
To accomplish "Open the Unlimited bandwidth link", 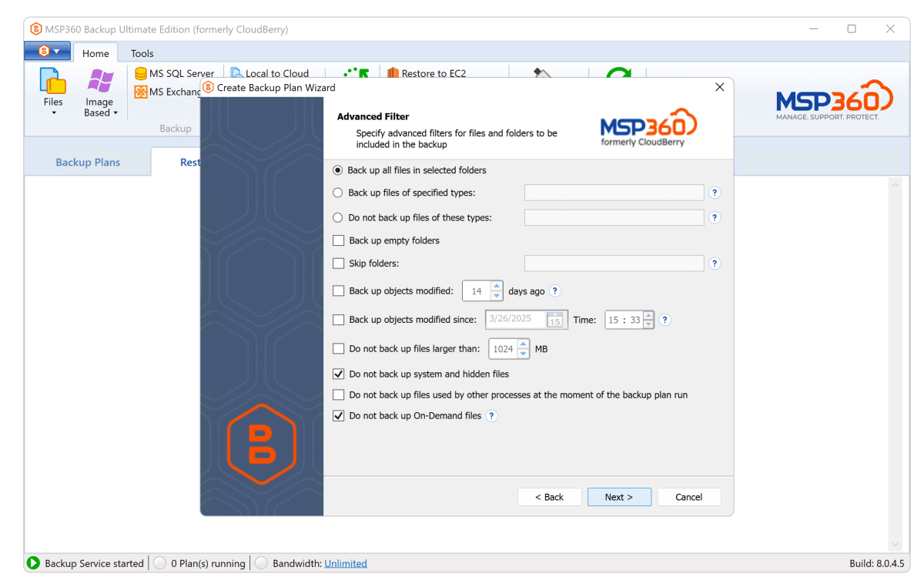I will (346, 563).
